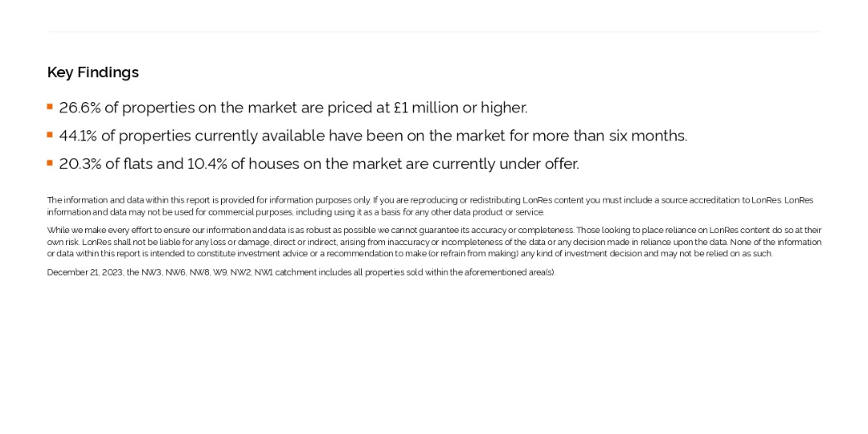Viewport: 868px width, 434px height.
Task: Select the '20.3% of flats' line
Action: [319, 165]
